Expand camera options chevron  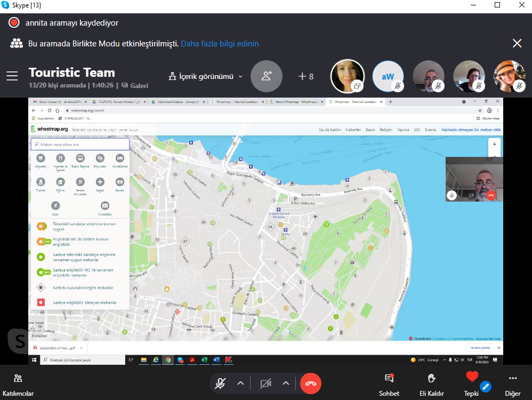click(286, 383)
